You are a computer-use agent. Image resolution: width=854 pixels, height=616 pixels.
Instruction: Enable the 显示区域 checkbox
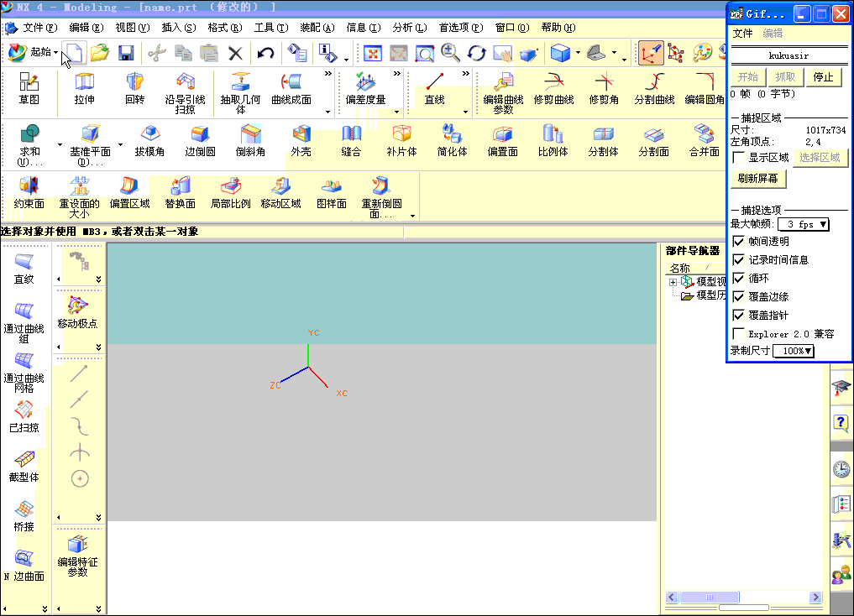[x=739, y=158]
